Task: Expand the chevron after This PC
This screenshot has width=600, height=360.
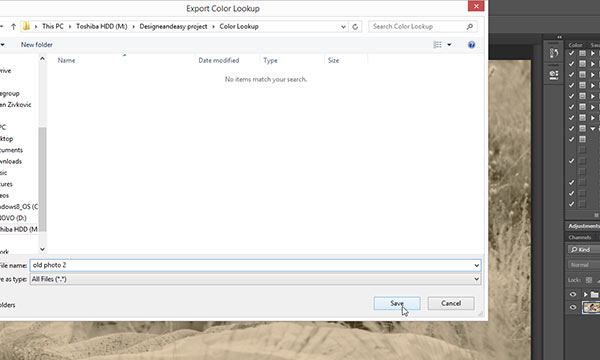Action: pos(70,26)
